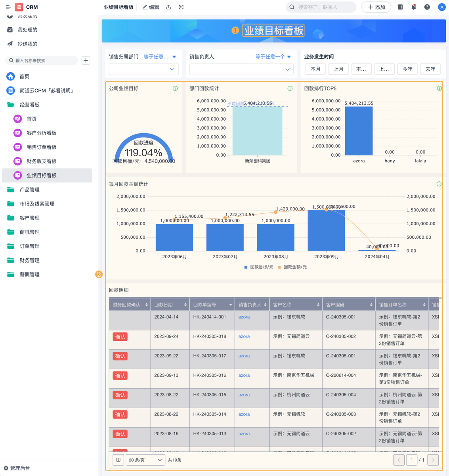This screenshot has width=449, height=476.
Task: Click 2023年09月 bar in monthly chart
Action: click(326, 230)
